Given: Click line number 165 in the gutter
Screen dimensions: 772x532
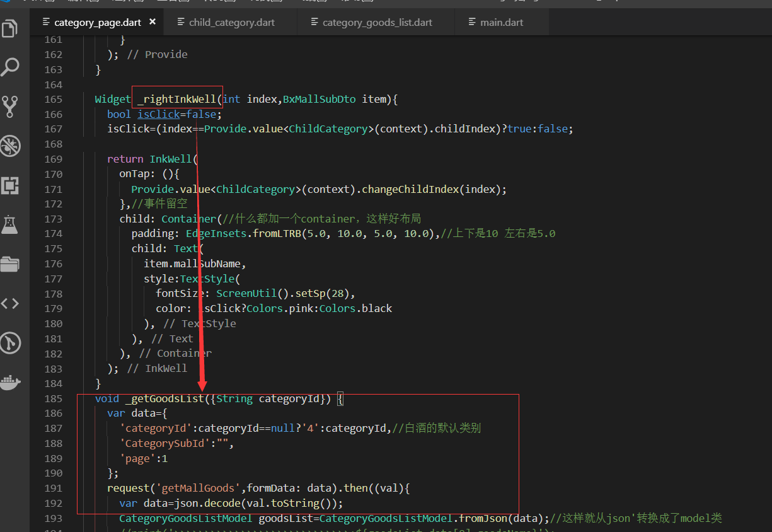Looking at the screenshot, I should pos(54,99).
